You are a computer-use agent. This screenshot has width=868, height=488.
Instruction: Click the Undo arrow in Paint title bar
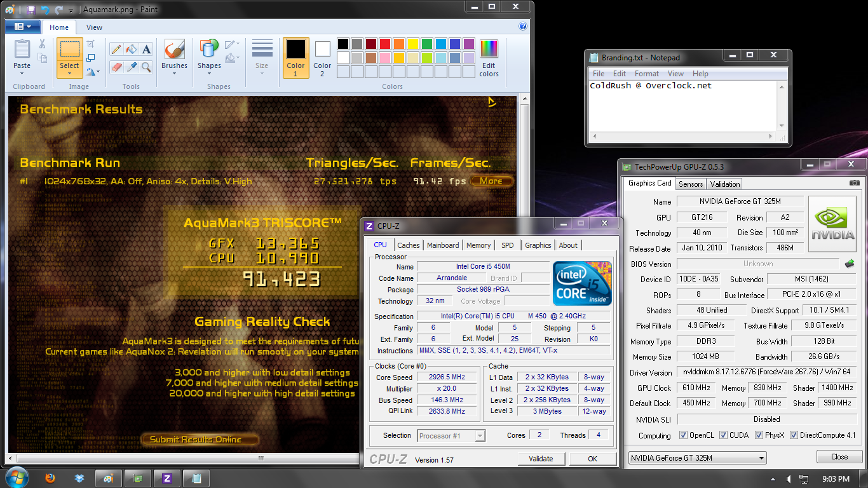click(x=44, y=10)
